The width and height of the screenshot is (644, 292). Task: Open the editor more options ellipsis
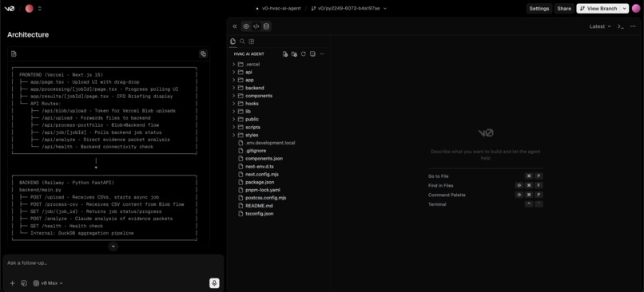point(633,26)
